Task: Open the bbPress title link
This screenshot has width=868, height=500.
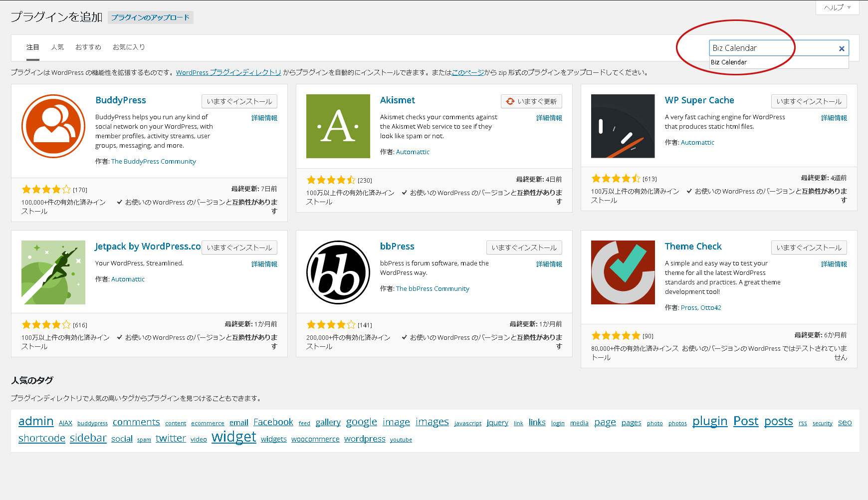Action: [397, 247]
